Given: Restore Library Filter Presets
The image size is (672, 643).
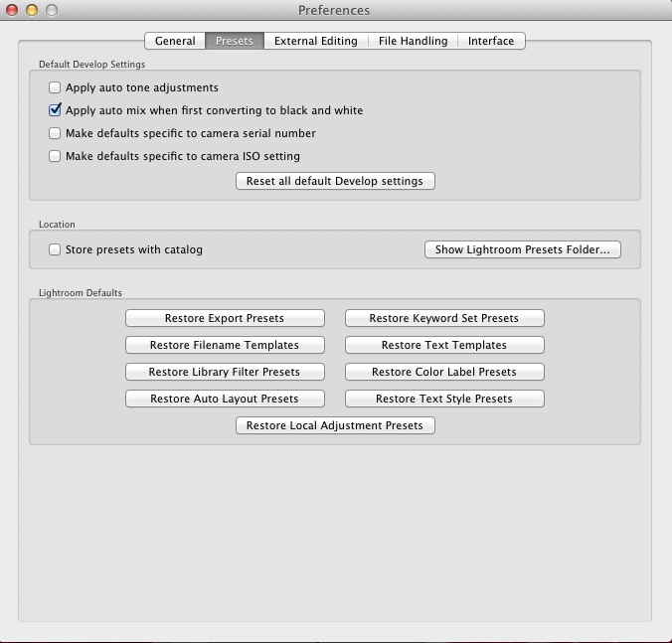Looking at the screenshot, I should 225,372.
